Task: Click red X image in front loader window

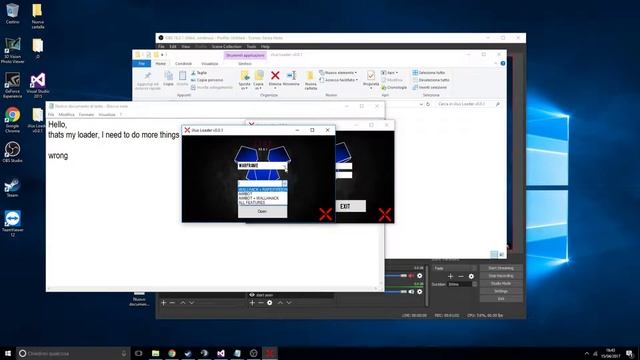Action: (x=325, y=214)
